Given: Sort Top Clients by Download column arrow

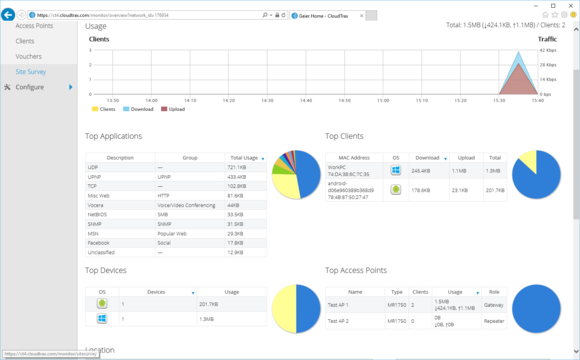Looking at the screenshot, I should pyautogui.click(x=445, y=159).
